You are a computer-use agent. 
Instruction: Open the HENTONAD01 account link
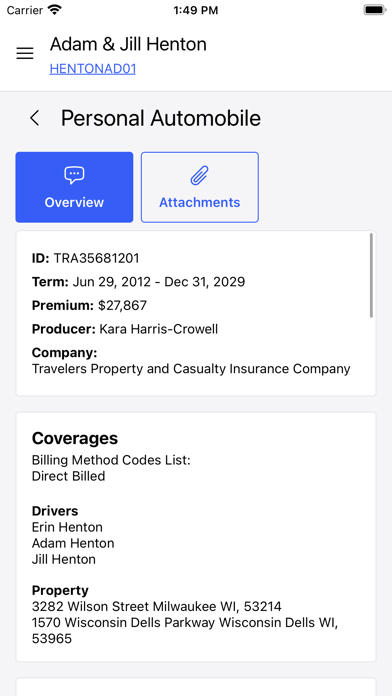(x=93, y=69)
